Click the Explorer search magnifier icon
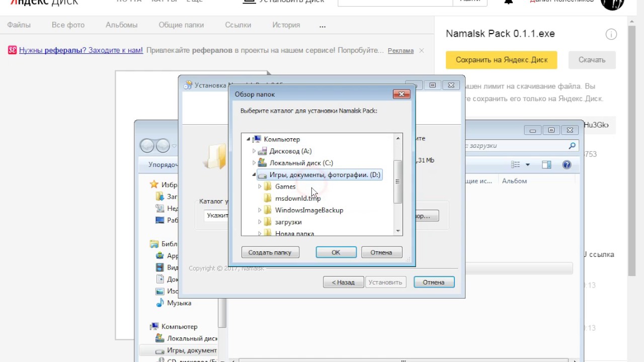This screenshot has height=362, width=644. coord(572,146)
